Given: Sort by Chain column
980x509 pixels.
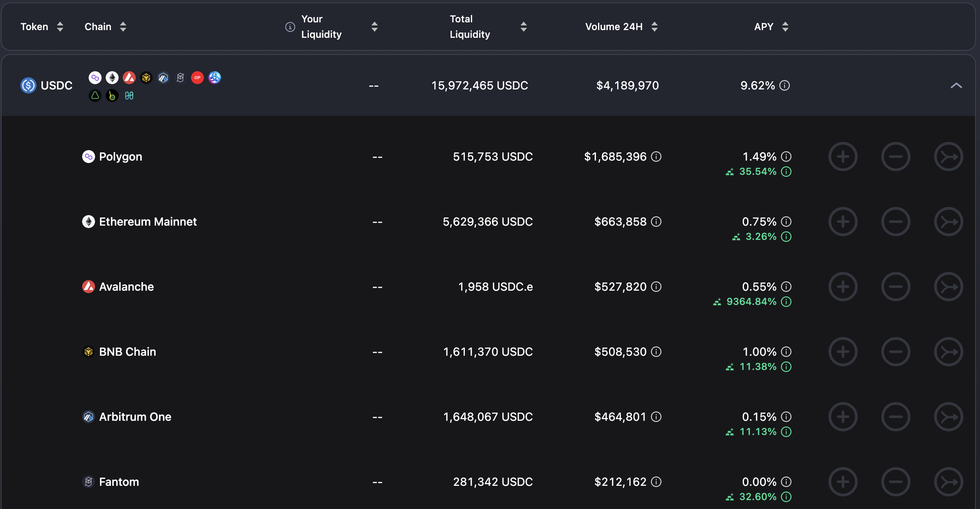Looking at the screenshot, I should click(123, 27).
